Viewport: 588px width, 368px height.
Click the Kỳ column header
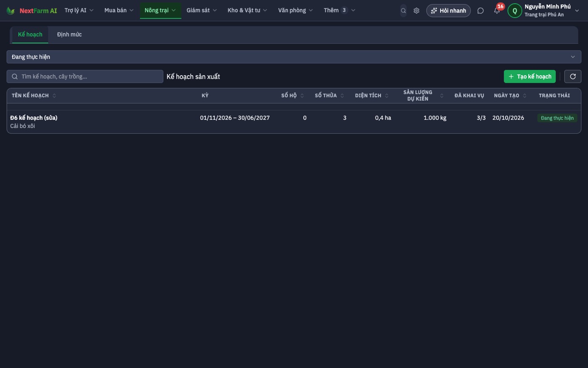pyautogui.click(x=205, y=95)
